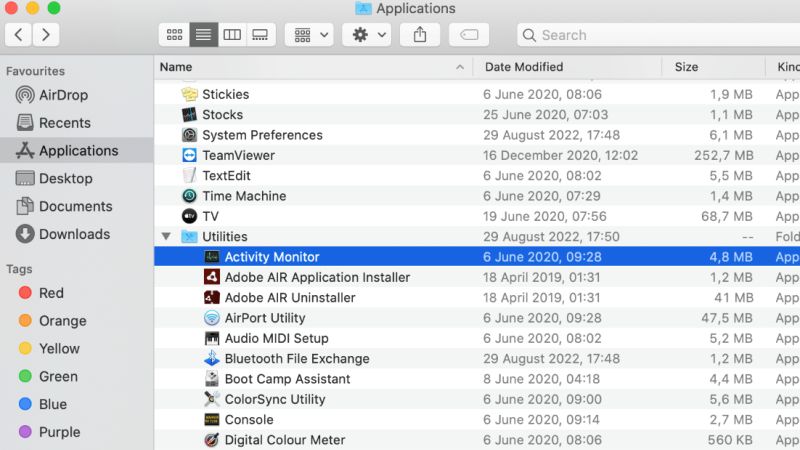Select the Utilities folder icon
The image size is (800, 450).
point(189,237)
